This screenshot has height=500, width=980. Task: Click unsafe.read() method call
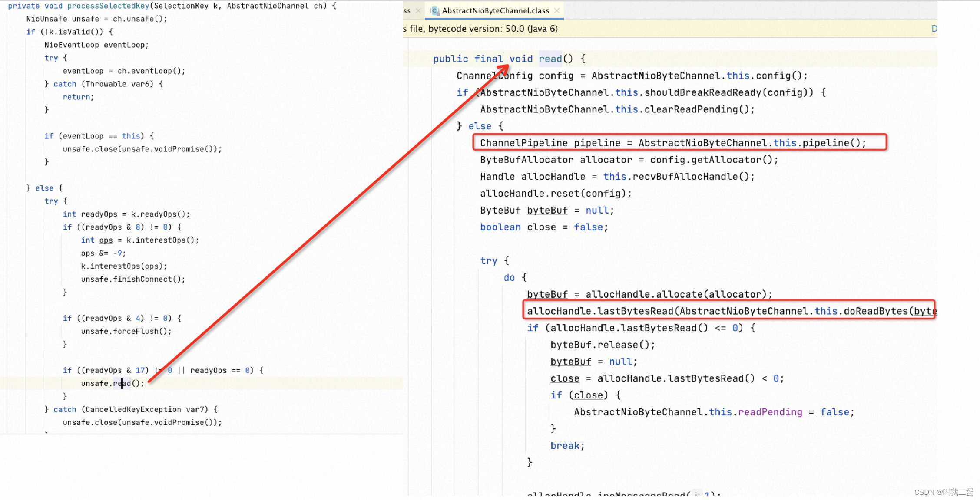tap(111, 383)
